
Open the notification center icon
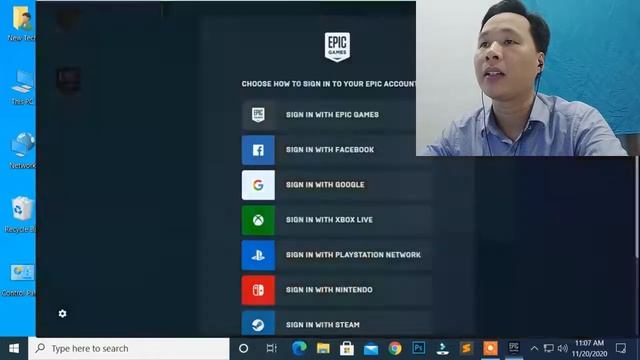(x=621, y=349)
